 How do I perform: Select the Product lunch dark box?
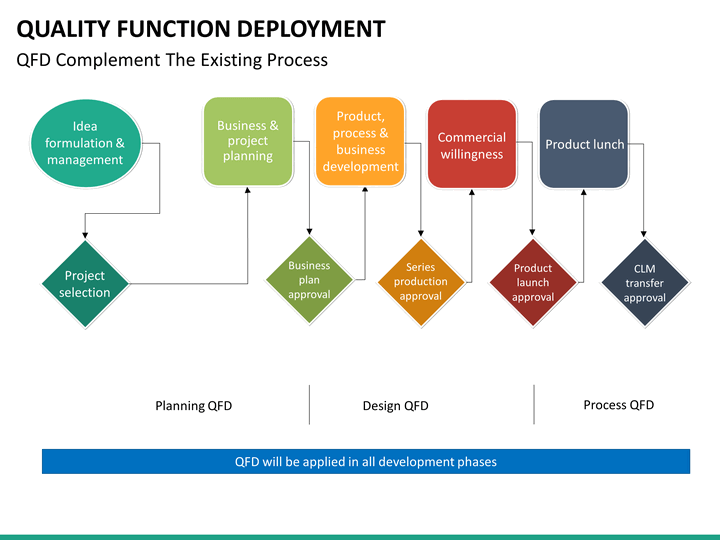[x=584, y=144]
